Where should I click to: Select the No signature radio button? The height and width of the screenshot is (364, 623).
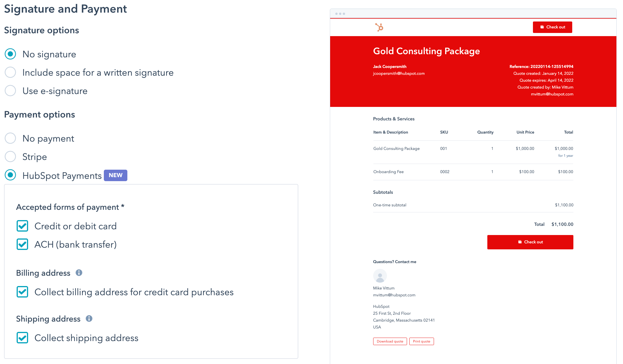[x=10, y=54]
